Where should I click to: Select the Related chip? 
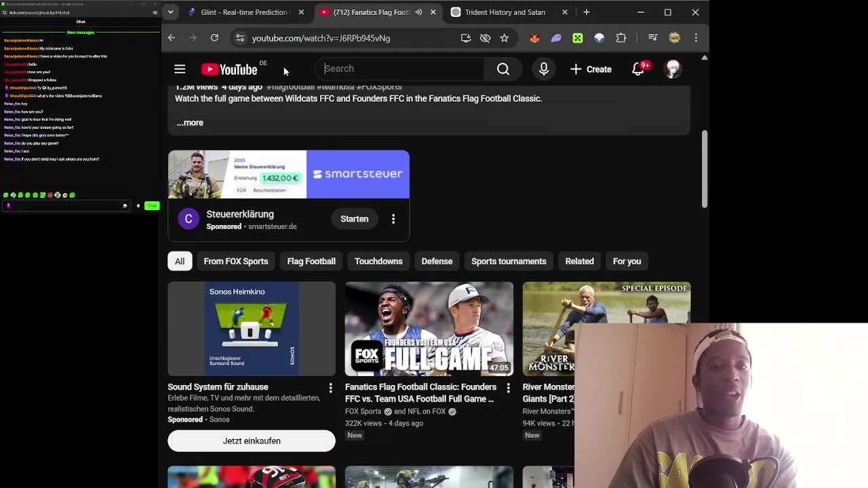tap(580, 261)
